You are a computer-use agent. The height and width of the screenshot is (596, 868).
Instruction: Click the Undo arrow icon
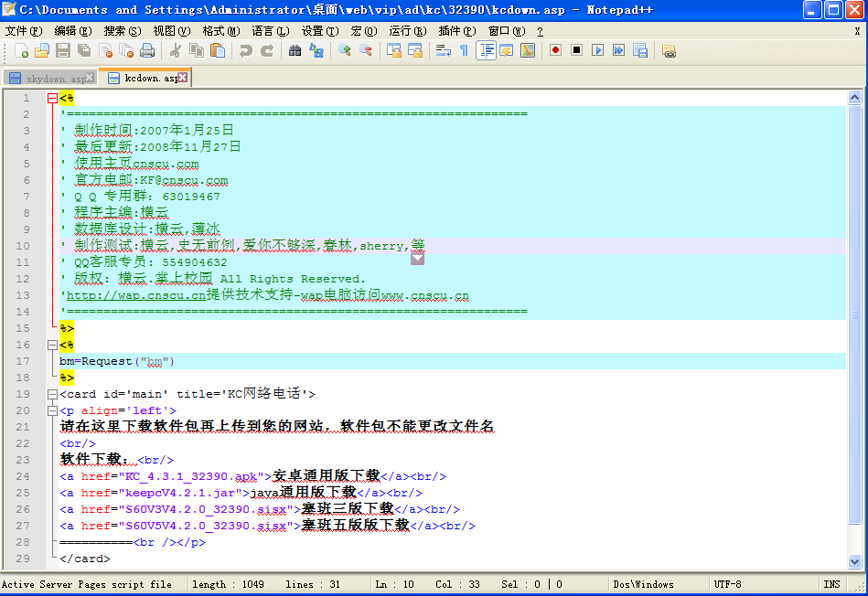pos(245,50)
